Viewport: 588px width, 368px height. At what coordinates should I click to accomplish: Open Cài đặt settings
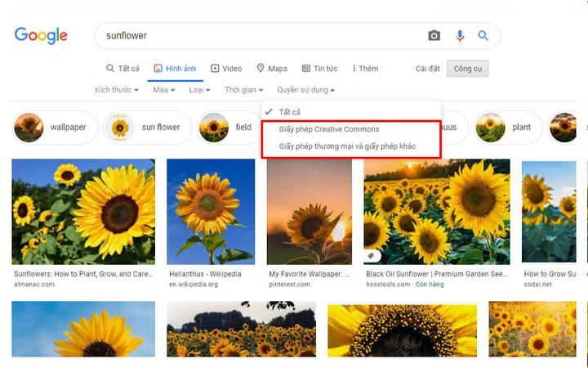[427, 69]
